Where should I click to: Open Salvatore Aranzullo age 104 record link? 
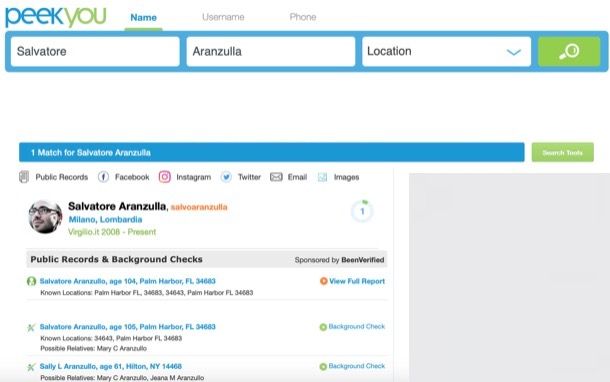point(128,281)
